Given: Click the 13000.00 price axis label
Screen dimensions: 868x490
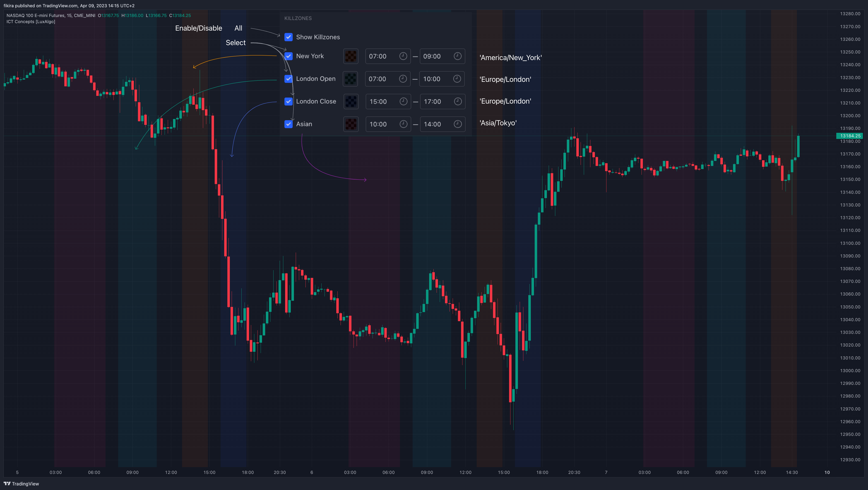Looking at the screenshot, I should pyautogui.click(x=850, y=371).
